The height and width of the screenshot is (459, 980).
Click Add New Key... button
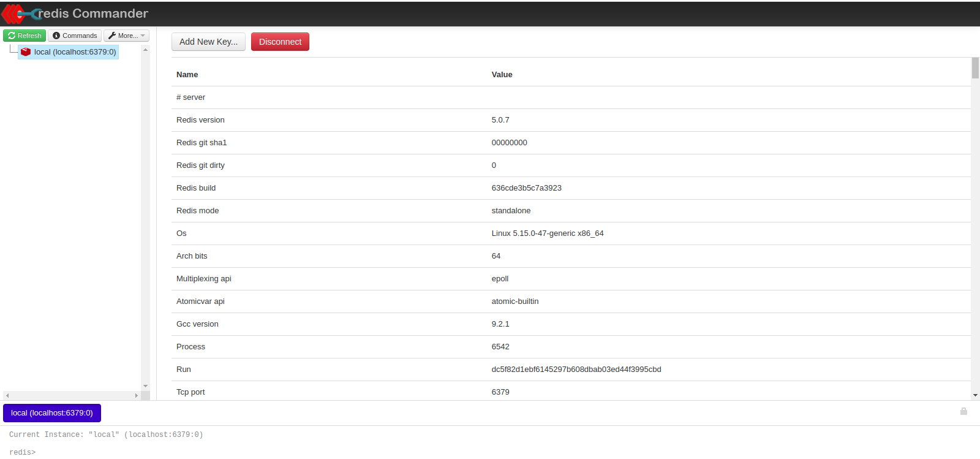(x=208, y=42)
